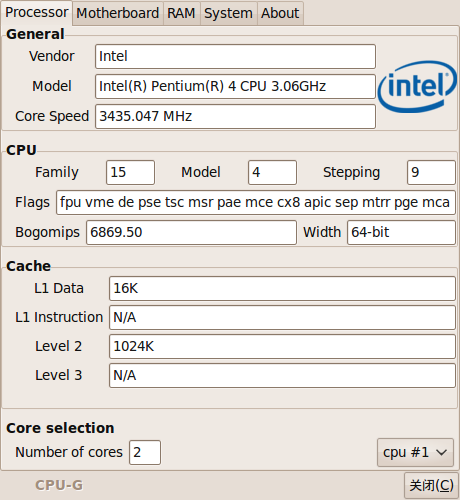Click the CPU-G title text

[59, 485]
